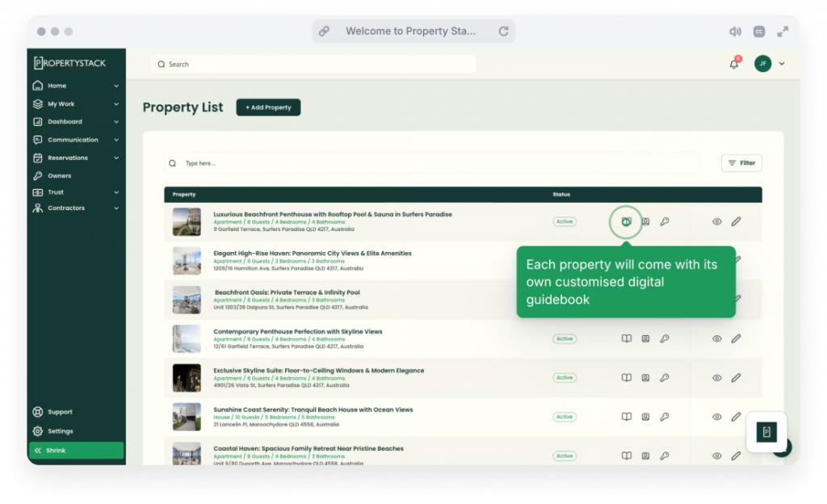Open the Filter button
The width and height of the screenshot is (827, 504).
point(741,163)
